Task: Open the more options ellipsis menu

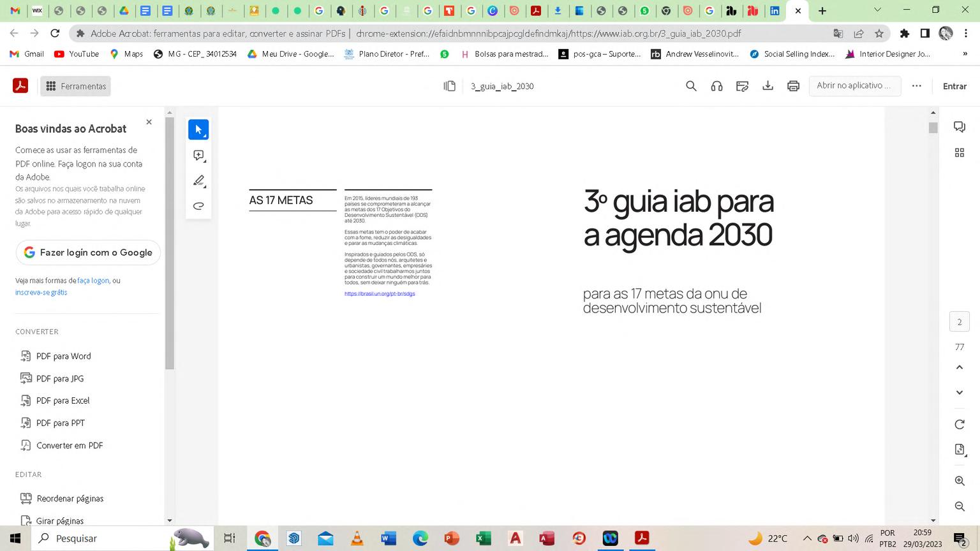Action: [916, 86]
